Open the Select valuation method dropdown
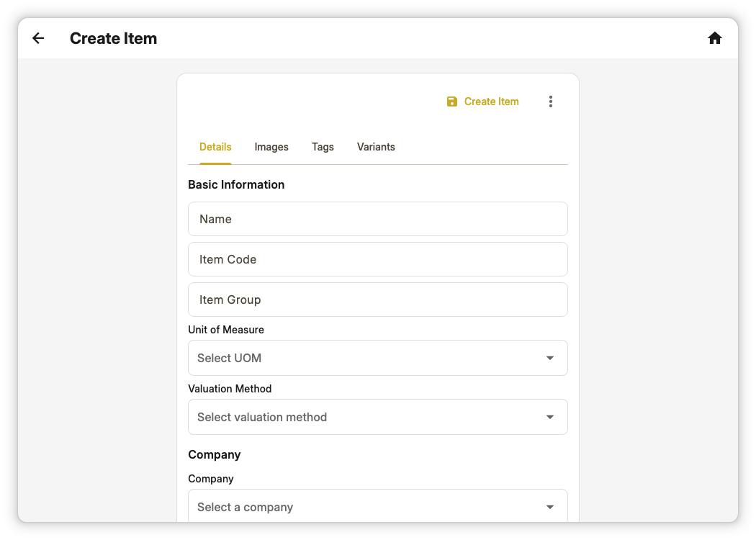Viewport: 756px width, 540px height. click(x=377, y=417)
